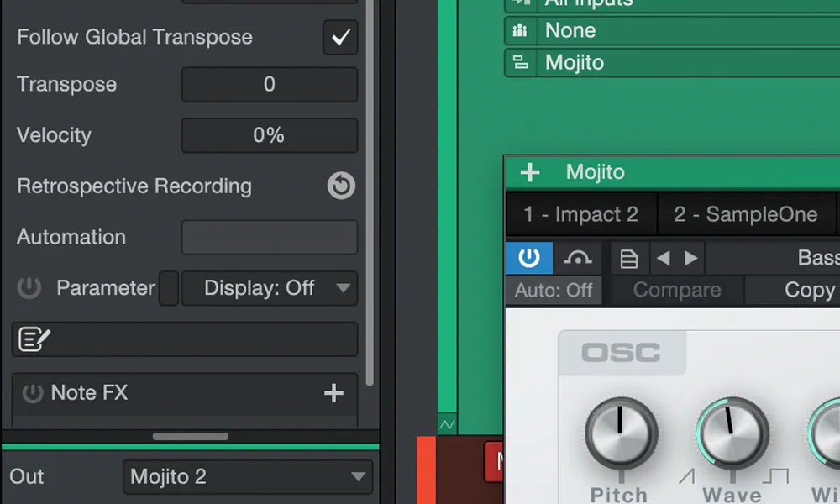Open the Bass preset name selector
This screenshot has height=504, width=840.
[x=817, y=257]
